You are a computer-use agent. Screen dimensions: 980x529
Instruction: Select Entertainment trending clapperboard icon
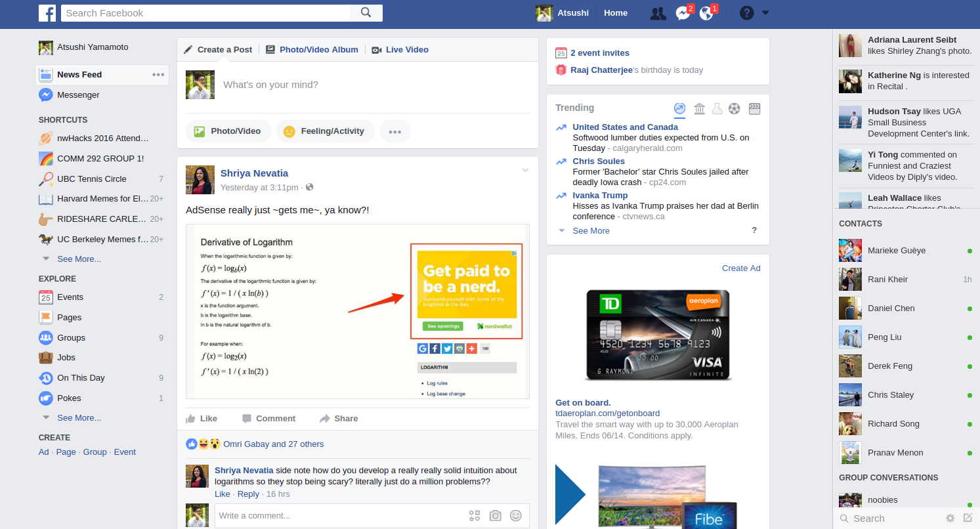754,108
